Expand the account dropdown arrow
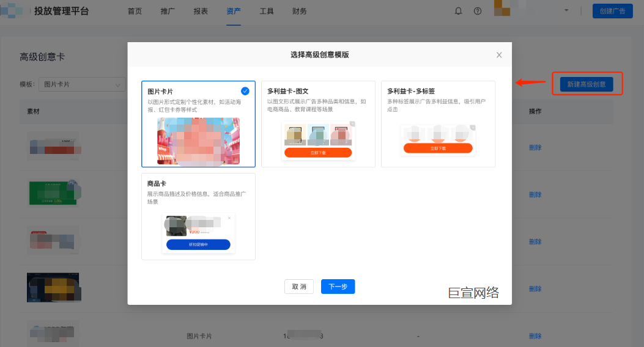This screenshot has width=644, height=347. point(566,10)
